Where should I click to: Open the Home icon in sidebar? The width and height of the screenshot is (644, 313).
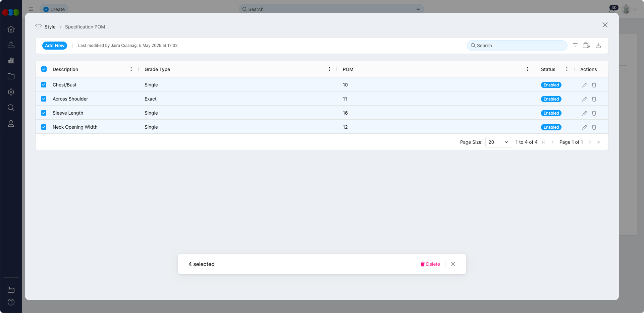click(x=11, y=29)
